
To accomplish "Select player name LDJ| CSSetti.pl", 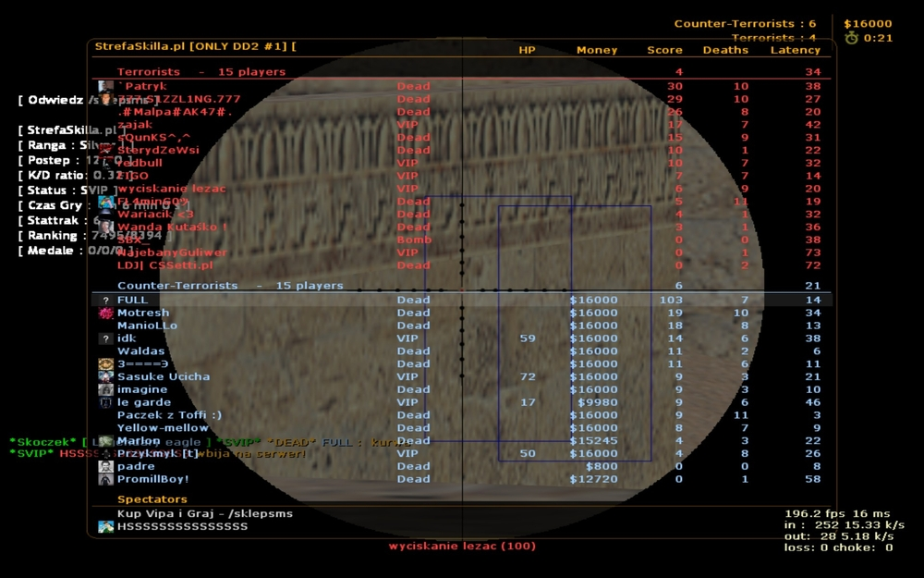I will pos(165,265).
